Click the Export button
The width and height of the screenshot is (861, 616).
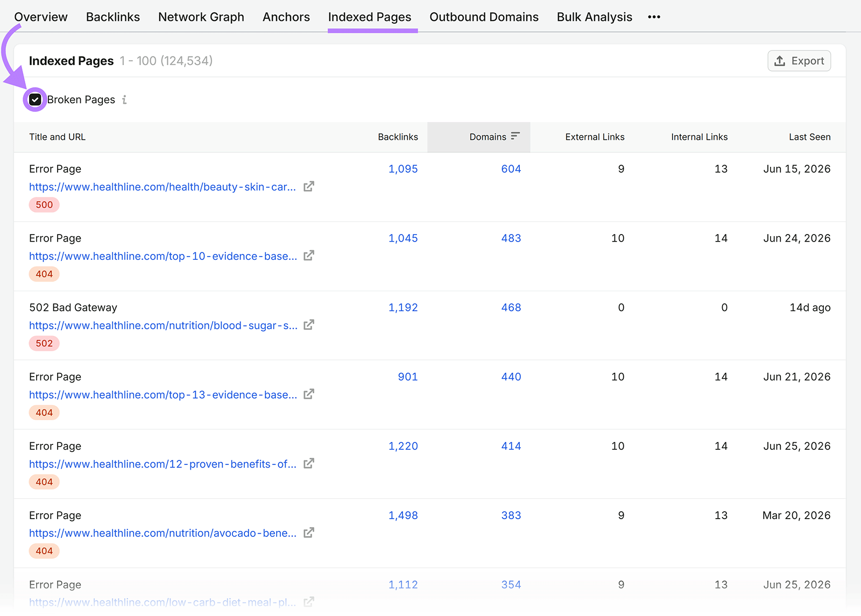(x=799, y=61)
